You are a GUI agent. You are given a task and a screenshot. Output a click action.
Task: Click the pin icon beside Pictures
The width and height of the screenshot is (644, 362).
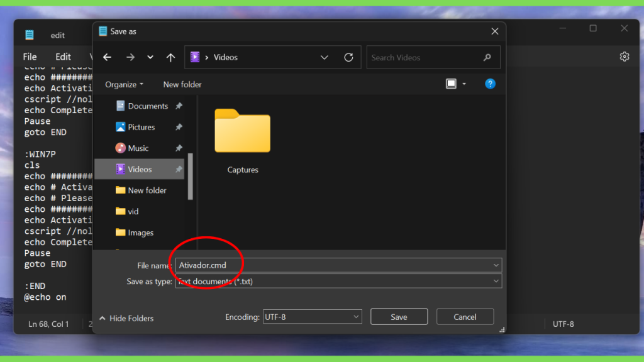179,127
